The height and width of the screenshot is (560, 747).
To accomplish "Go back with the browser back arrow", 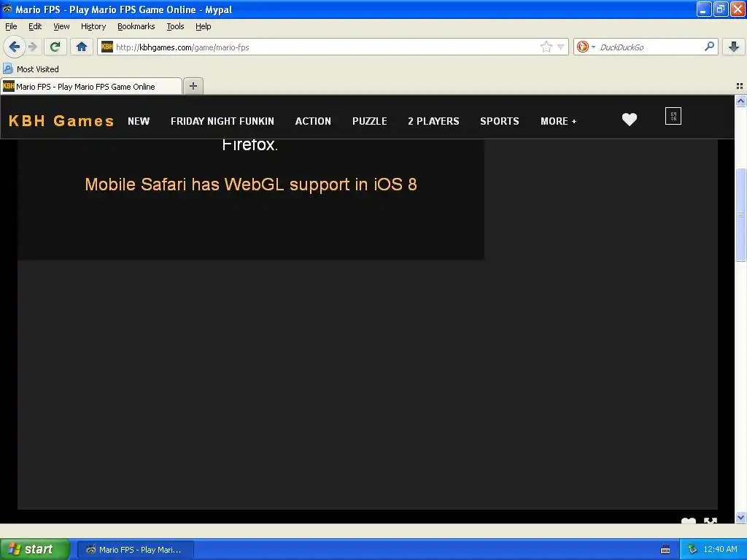I will (x=14, y=47).
